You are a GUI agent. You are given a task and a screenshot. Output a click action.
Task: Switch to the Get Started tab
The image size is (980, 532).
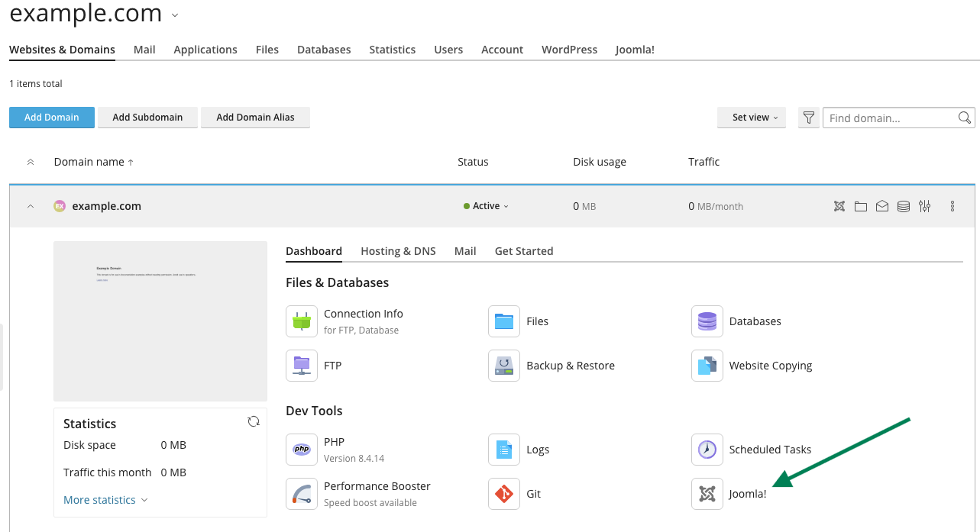tap(524, 251)
